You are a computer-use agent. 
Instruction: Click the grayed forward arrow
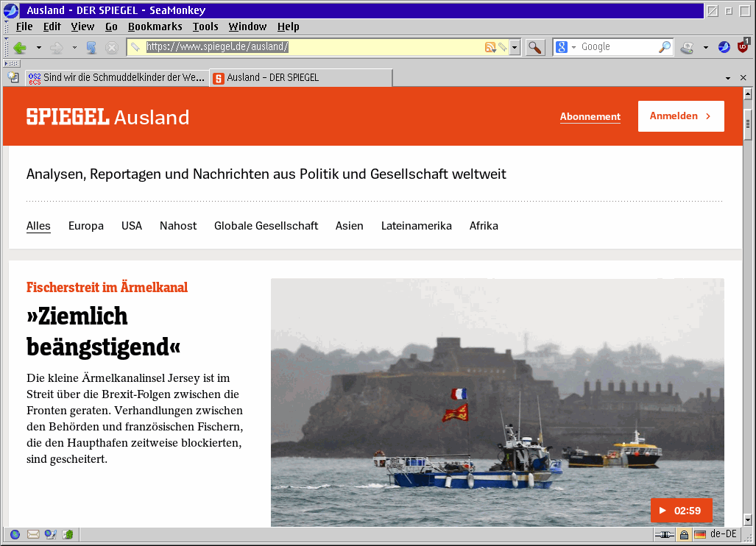57,47
